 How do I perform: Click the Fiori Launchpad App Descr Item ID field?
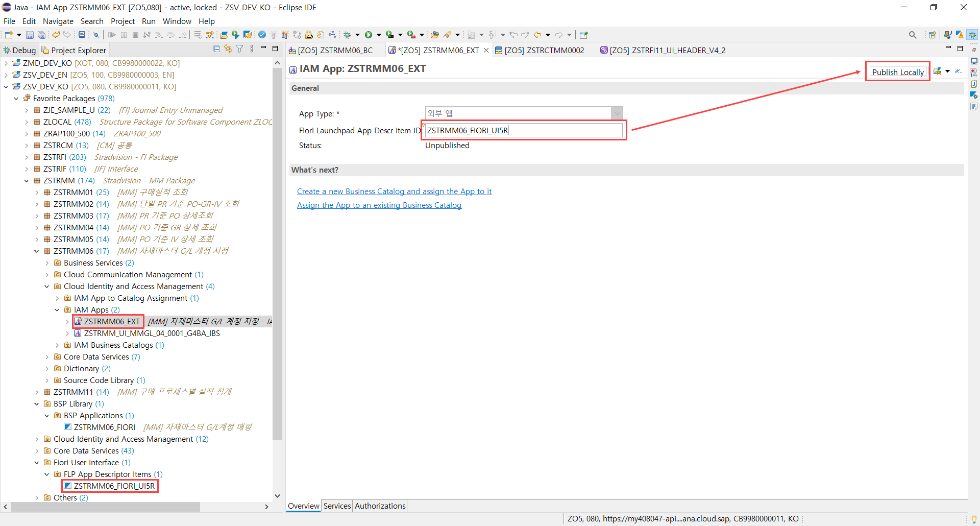click(524, 130)
